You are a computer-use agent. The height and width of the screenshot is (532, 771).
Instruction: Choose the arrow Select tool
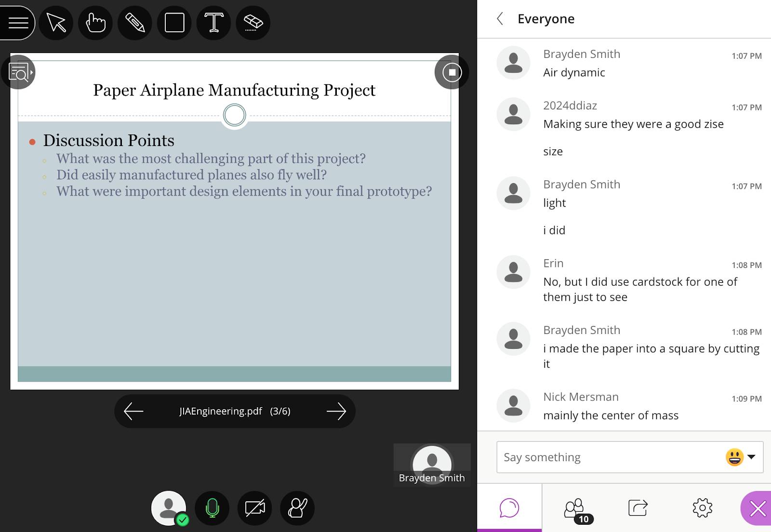pyautogui.click(x=56, y=23)
